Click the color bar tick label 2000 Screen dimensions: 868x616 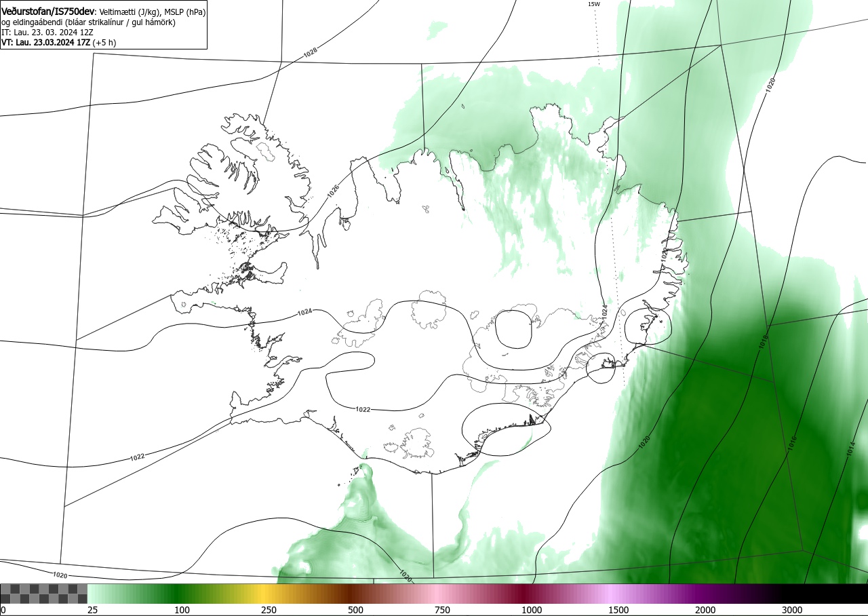[705, 610]
